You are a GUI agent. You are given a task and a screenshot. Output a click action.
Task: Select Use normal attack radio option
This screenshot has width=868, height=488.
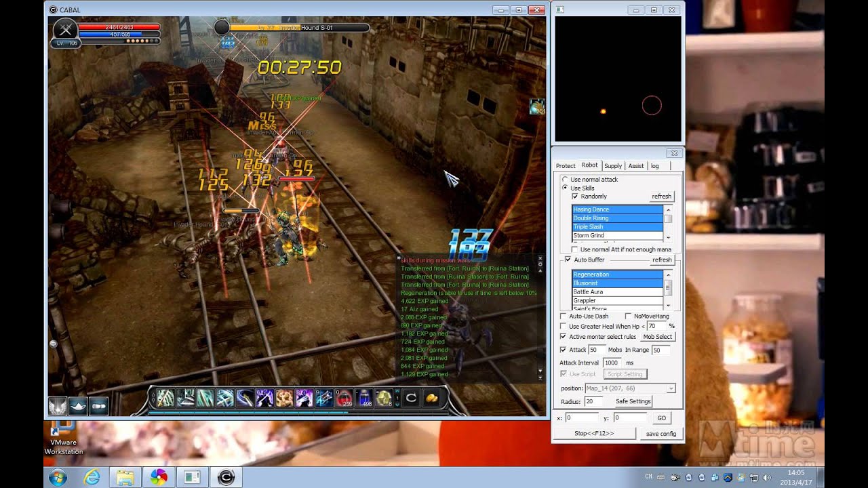pos(566,180)
